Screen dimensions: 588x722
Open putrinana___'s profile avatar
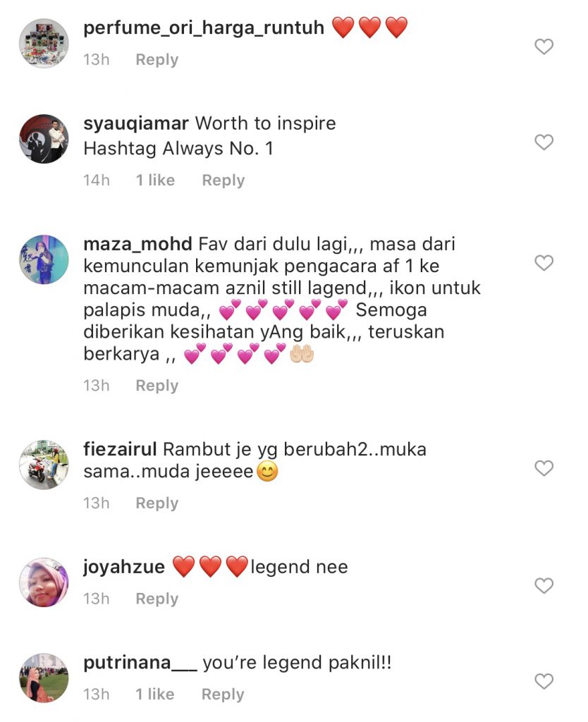tap(44, 678)
